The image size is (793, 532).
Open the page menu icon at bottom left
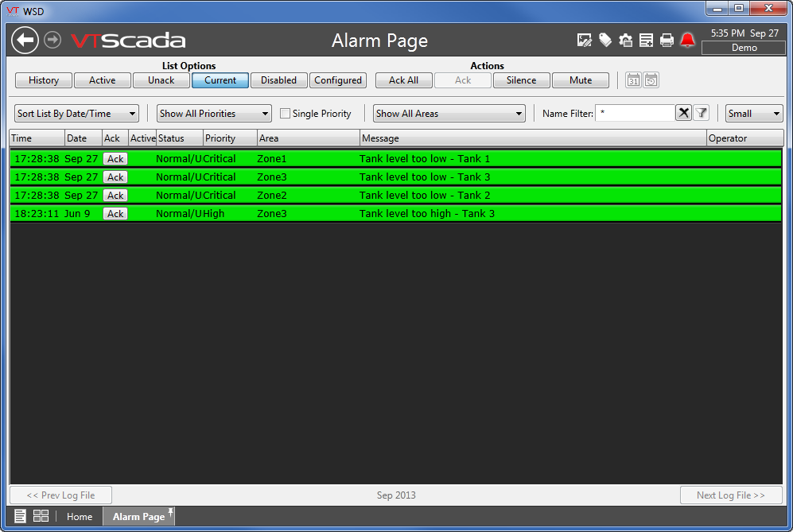(x=20, y=516)
